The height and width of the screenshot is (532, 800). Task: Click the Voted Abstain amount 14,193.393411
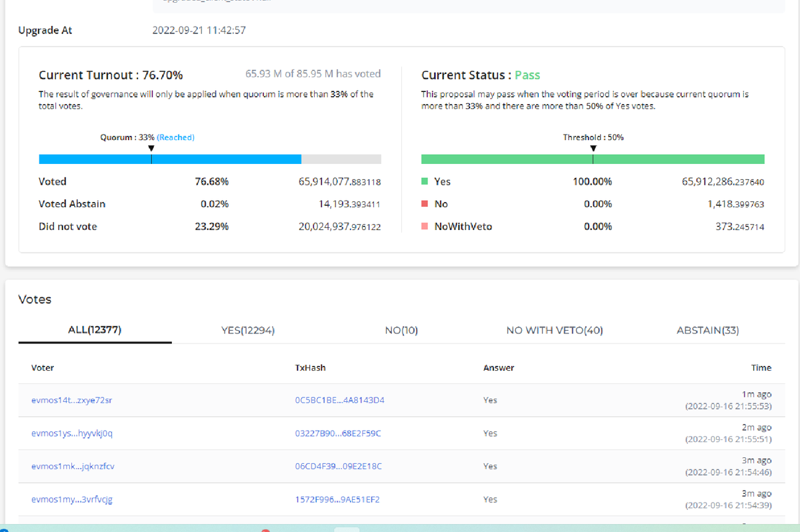pos(349,204)
